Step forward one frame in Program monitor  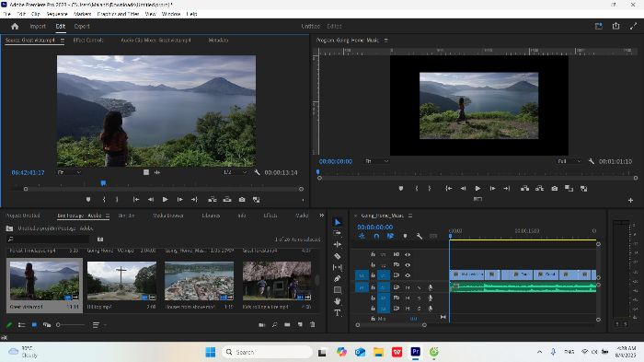tap(492, 189)
